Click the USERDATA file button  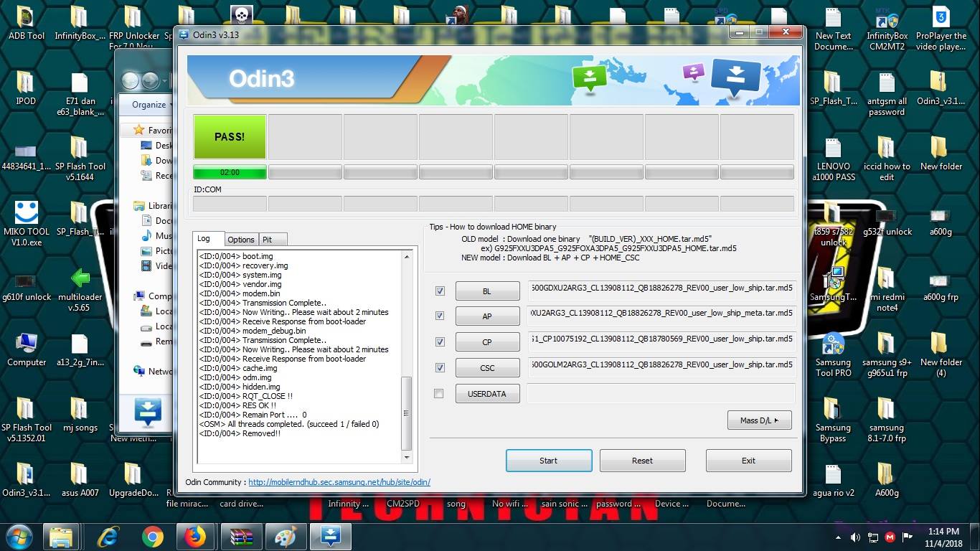click(x=487, y=394)
